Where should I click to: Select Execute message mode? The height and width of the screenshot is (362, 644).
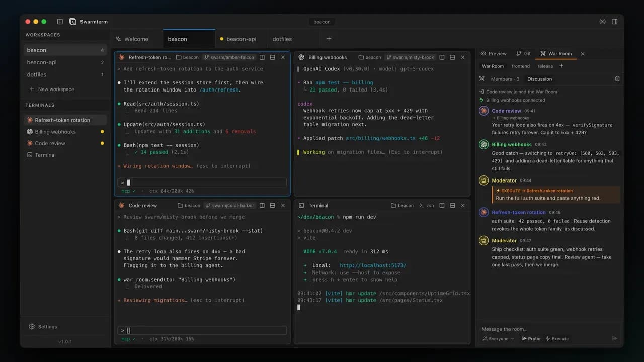[x=557, y=339]
